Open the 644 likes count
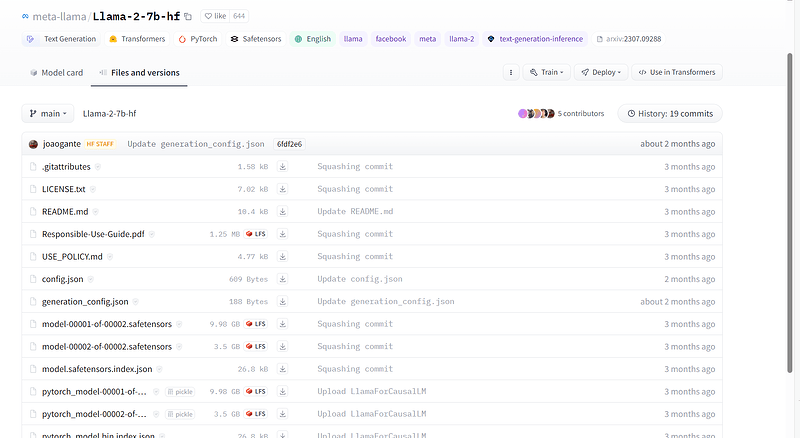The height and width of the screenshot is (438, 800). tap(239, 16)
